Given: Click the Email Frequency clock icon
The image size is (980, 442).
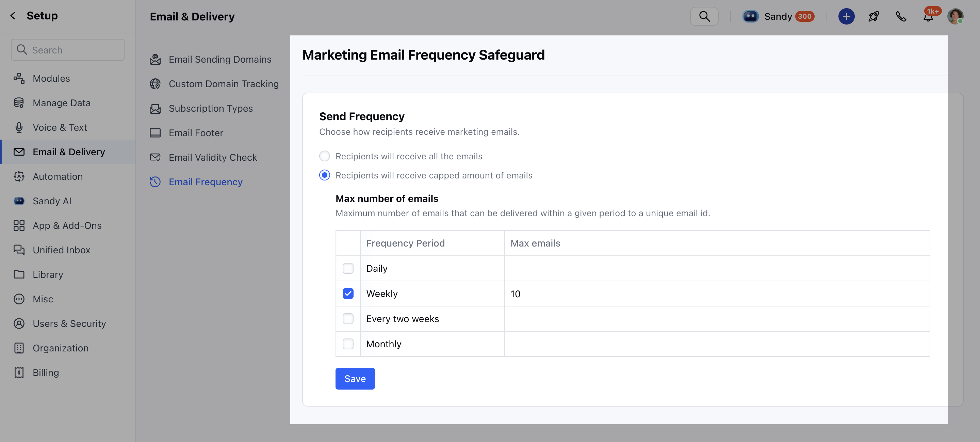Looking at the screenshot, I should tap(155, 182).
